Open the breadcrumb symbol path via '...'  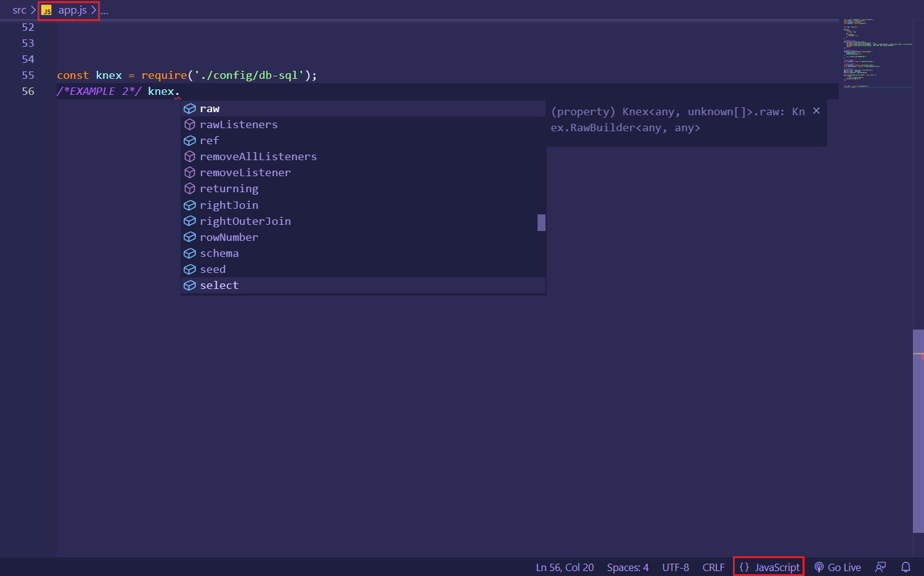tap(104, 10)
